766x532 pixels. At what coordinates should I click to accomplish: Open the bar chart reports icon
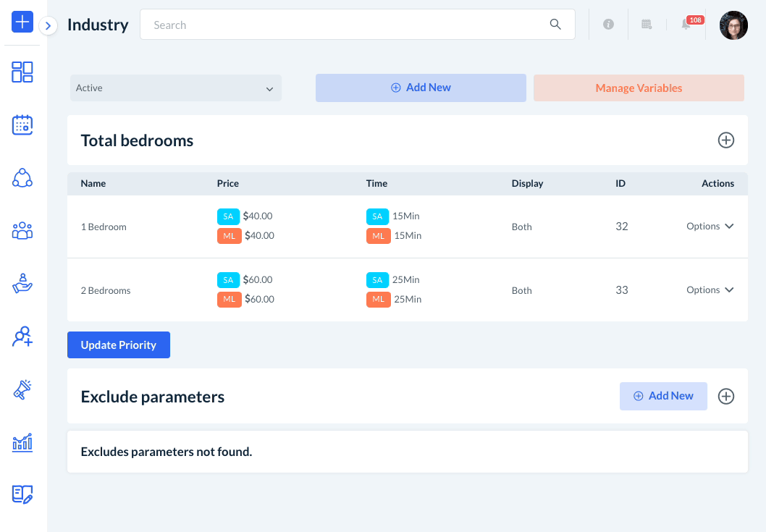point(22,442)
